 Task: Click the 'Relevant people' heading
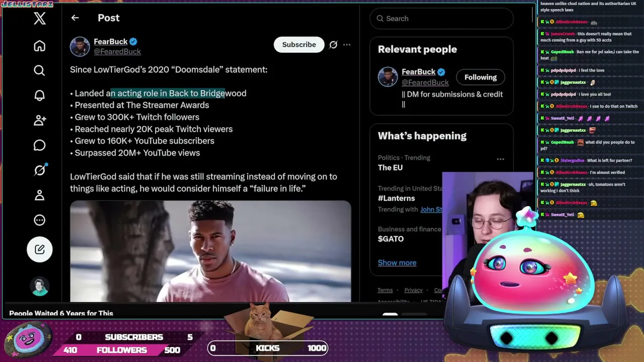coord(418,49)
